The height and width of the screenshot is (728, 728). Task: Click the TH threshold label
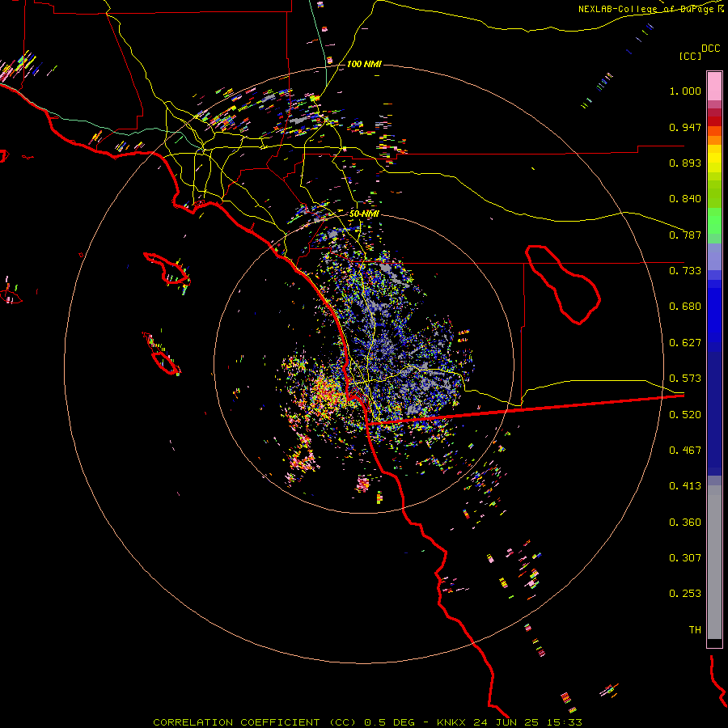[x=695, y=630]
